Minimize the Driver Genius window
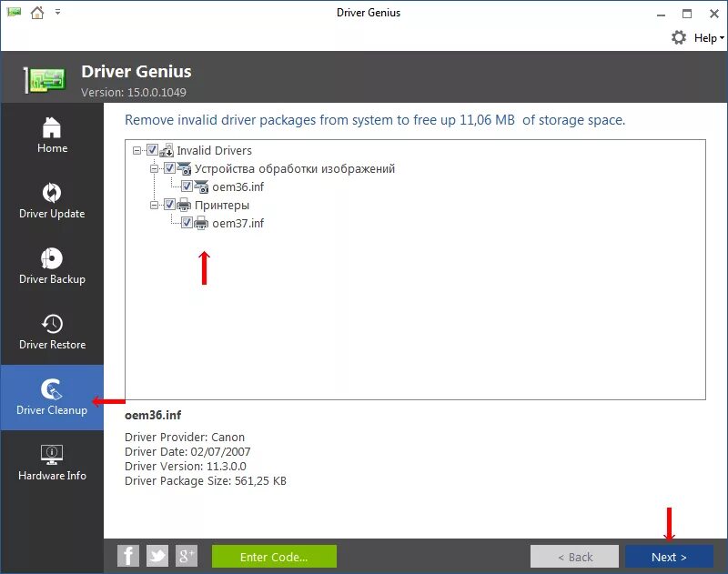728x574 pixels. (662, 15)
